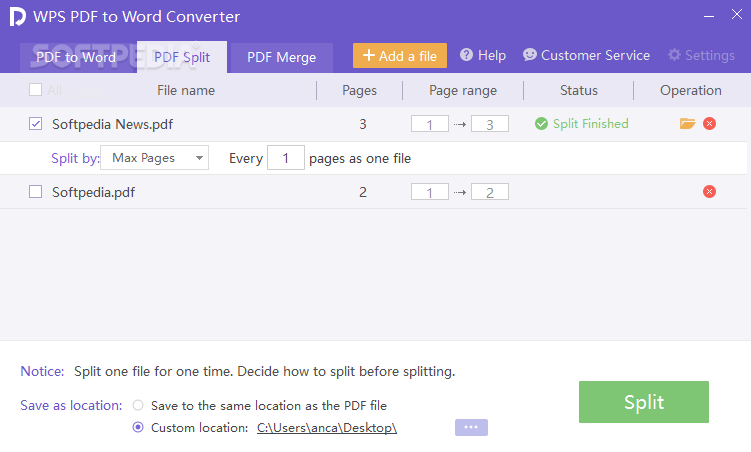Click the Operation column header
Image resolution: width=751 pixels, height=452 pixels.
(x=691, y=90)
